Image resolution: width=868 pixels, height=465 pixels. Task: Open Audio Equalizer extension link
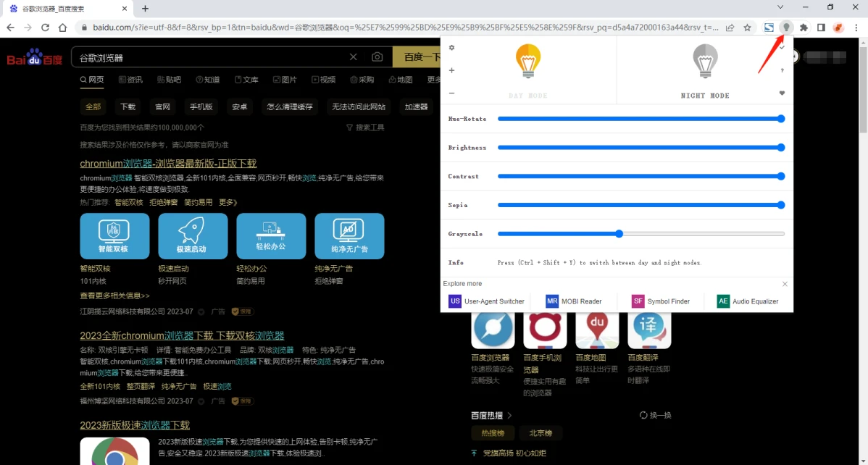[x=747, y=302]
